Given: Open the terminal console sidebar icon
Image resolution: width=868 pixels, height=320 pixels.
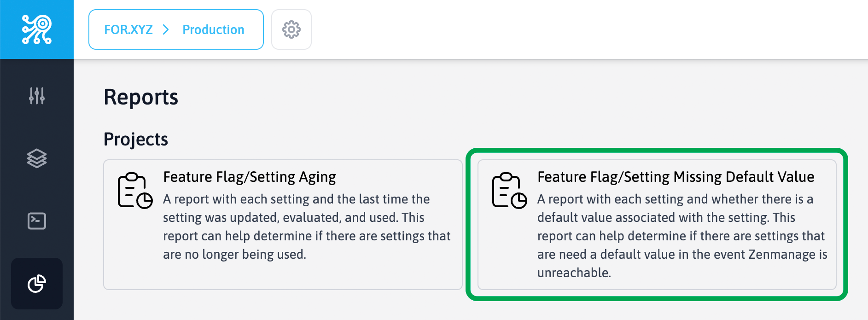Looking at the screenshot, I should coord(37,221).
